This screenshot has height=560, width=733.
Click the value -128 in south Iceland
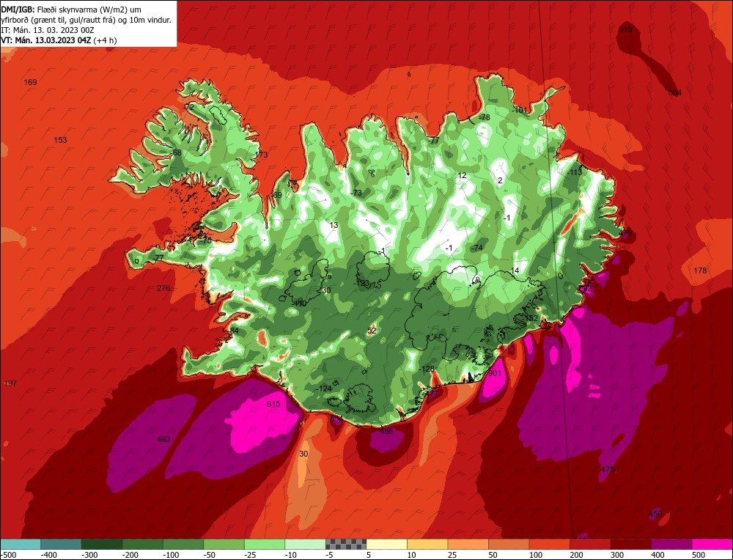[426, 369]
